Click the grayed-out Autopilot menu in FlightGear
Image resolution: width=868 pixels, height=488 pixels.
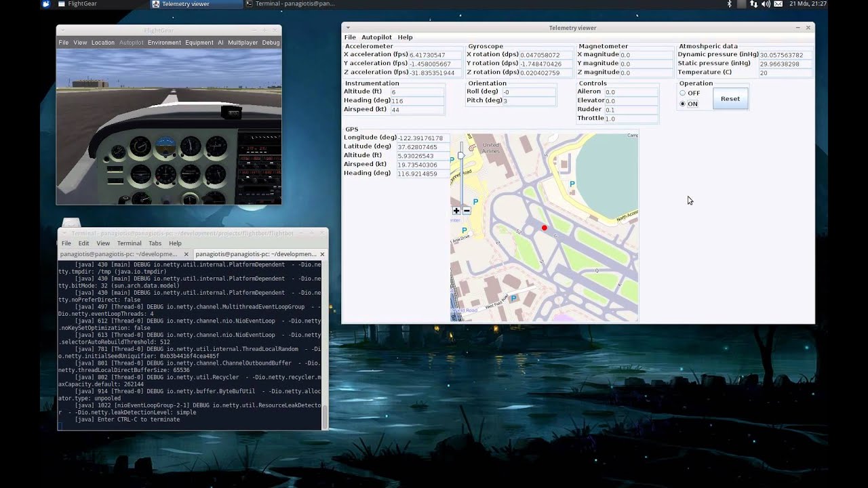131,43
